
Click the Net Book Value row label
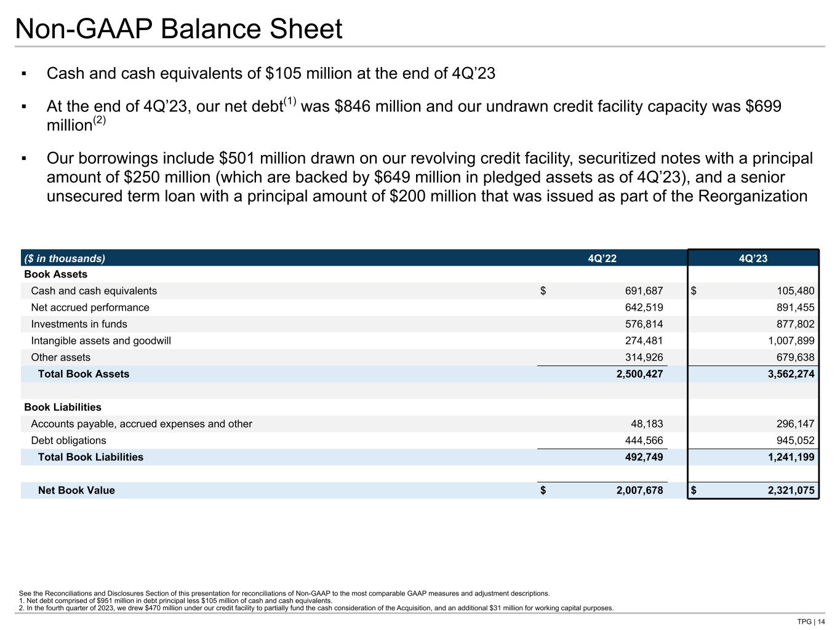click(x=76, y=490)
